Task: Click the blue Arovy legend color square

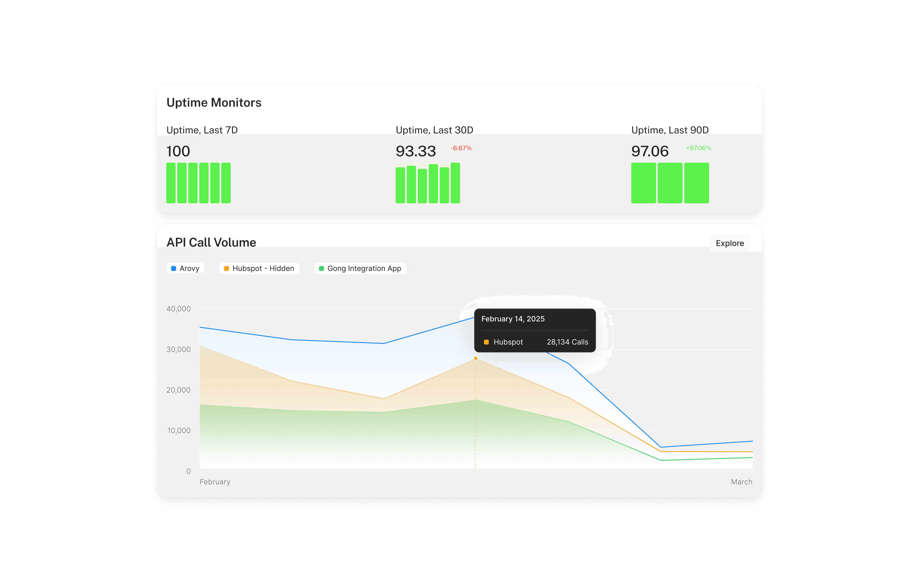Action: (x=173, y=268)
